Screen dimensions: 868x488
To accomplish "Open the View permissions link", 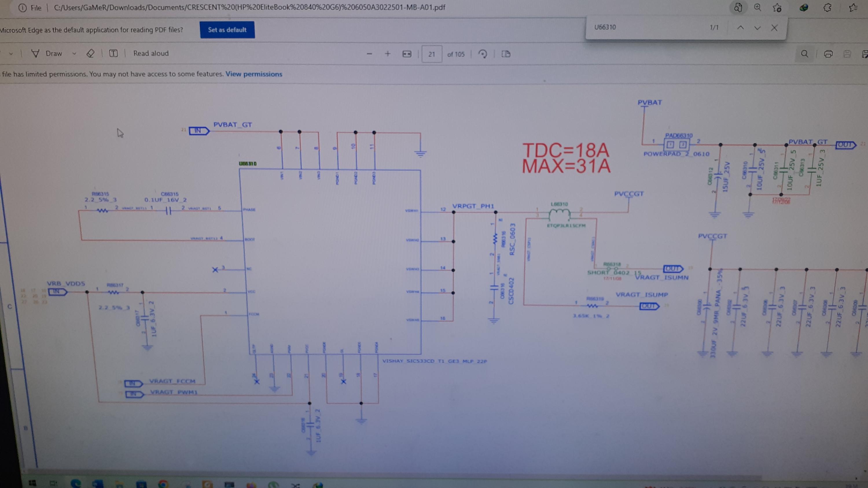I will 253,74.
